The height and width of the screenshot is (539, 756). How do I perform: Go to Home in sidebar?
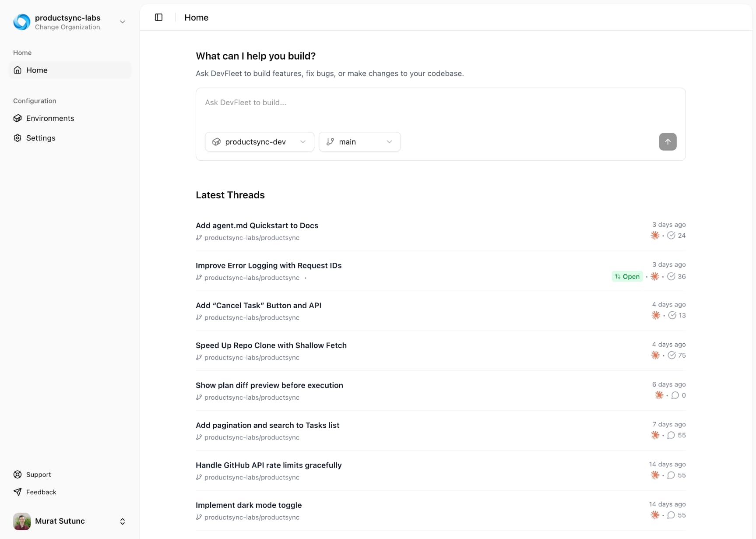click(37, 70)
